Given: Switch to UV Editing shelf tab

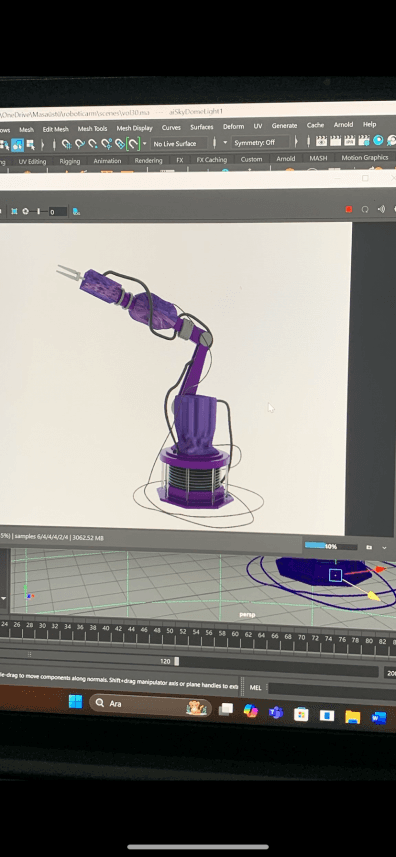Looking at the screenshot, I should click(32, 161).
